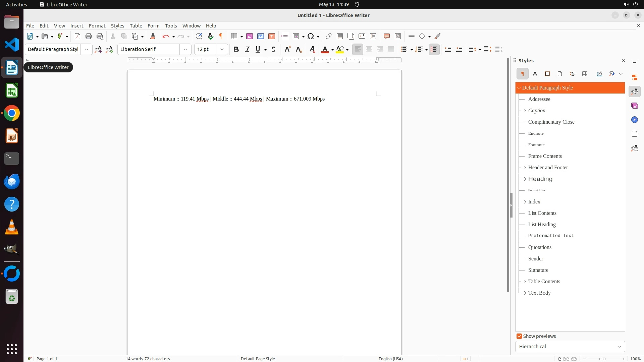This screenshot has height=362, width=644.
Task: Open Character Styles in Styles panel
Action: (x=535, y=74)
